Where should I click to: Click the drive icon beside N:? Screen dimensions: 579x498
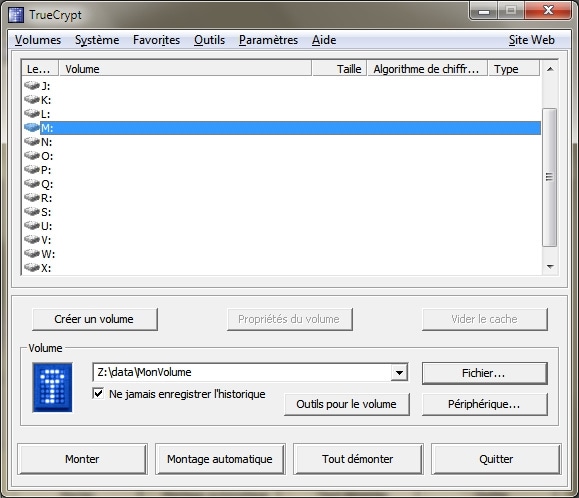32,142
